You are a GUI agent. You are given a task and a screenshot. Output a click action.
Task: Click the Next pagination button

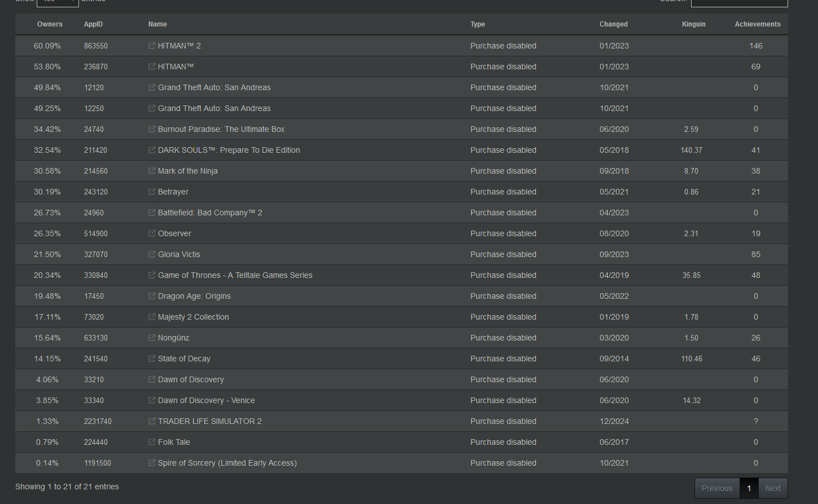773,488
